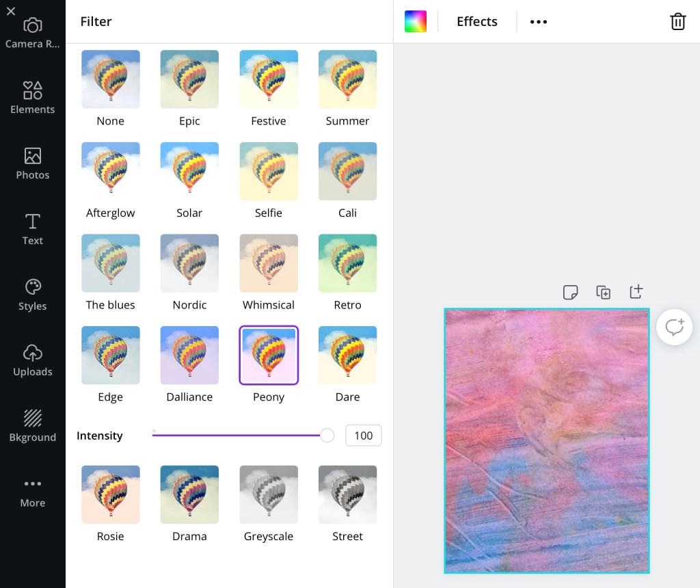Click the add comment bubble icon
This screenshot has height=588, width=700.
pos(674,328)
